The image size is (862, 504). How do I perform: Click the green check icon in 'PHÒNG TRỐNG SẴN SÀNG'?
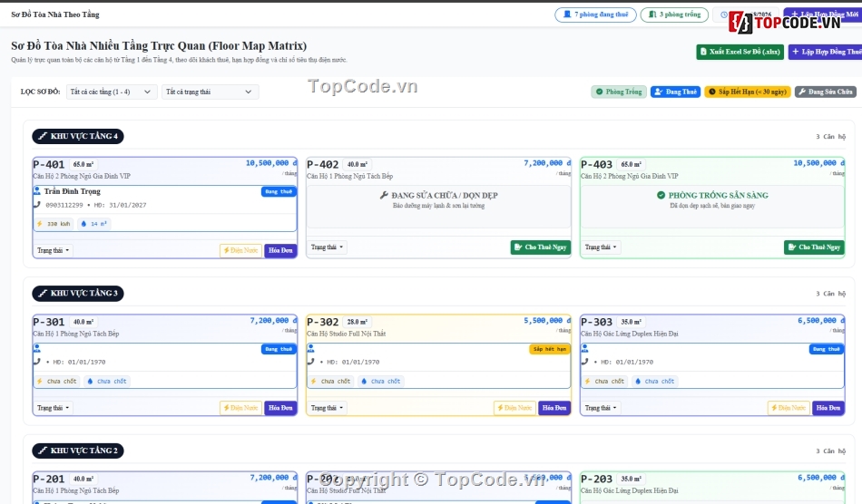[x=661, y=195]
